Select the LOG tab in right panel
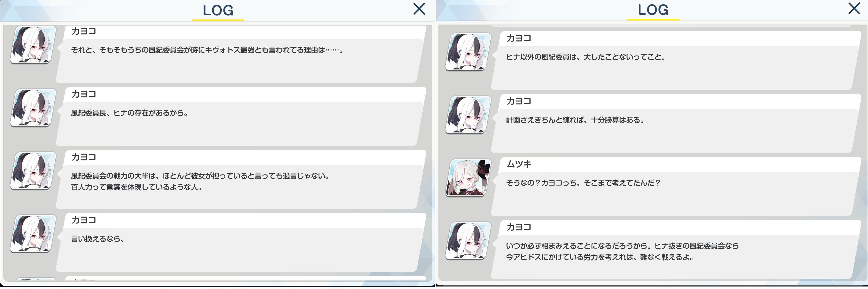The width and height of the screenshot is (868, 289). (653, 10)
